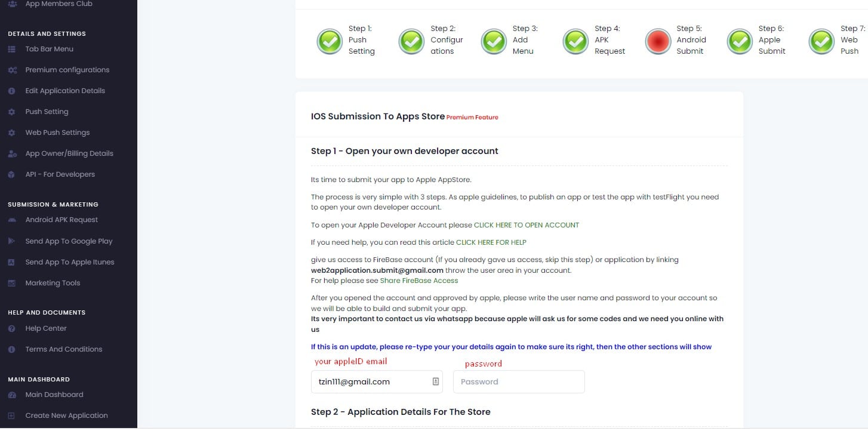Click the red Step 5 Android Submit icon

tap(657, 41)
